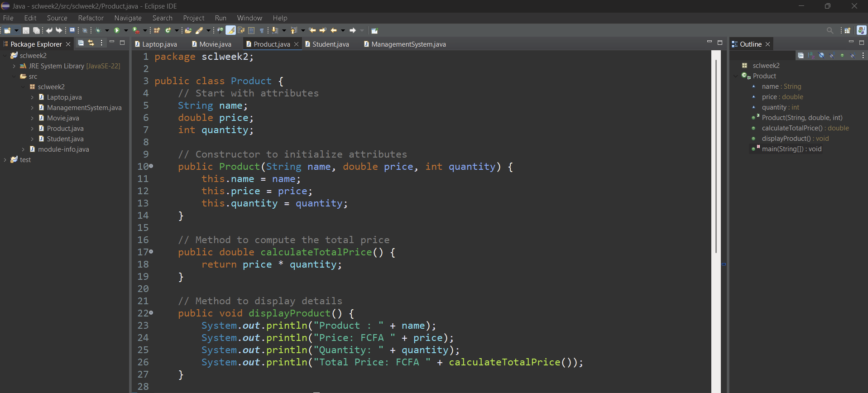This screenshot has height=393, width=868.
Task: Switch to the ManagementSystem.java editor tab
Action: click(405, 44)
